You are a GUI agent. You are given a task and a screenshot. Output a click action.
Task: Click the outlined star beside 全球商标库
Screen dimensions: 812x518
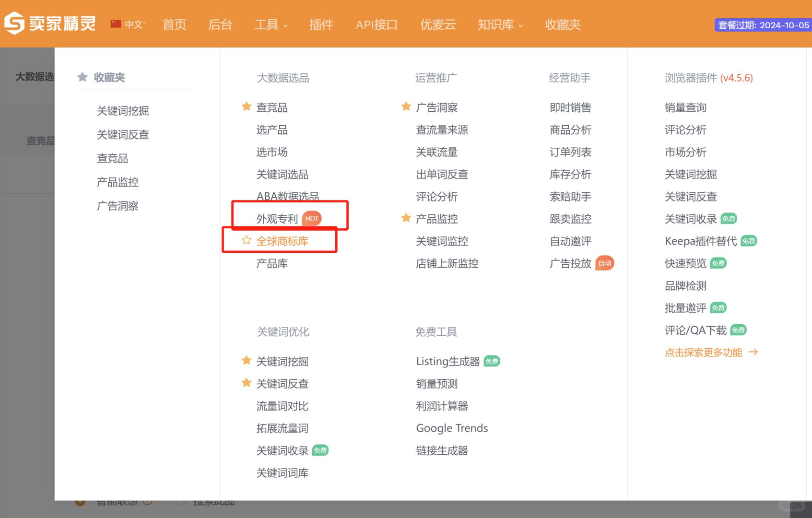(x=247, y=240)
